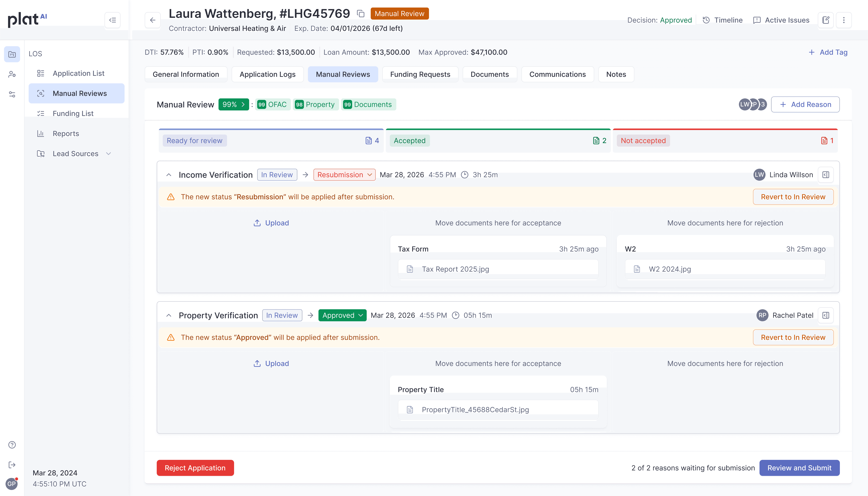Open the Funding Requests tab
The image size is (868, 496).
click(x=420, y=74)
